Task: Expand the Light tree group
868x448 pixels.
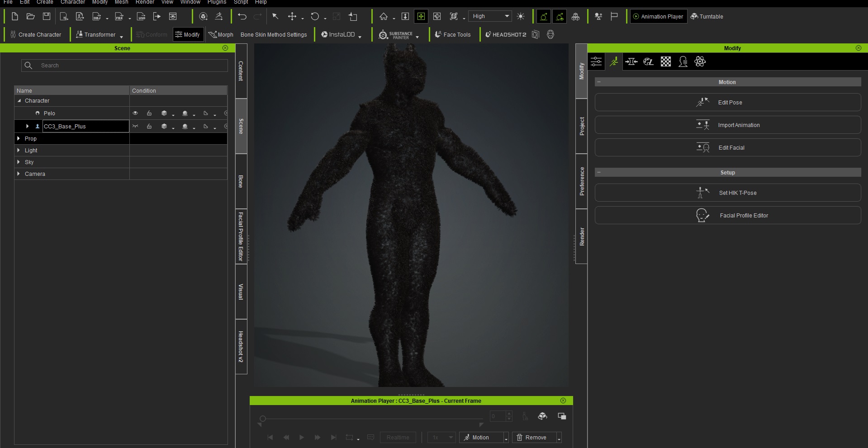Action: tap(19, 150)
